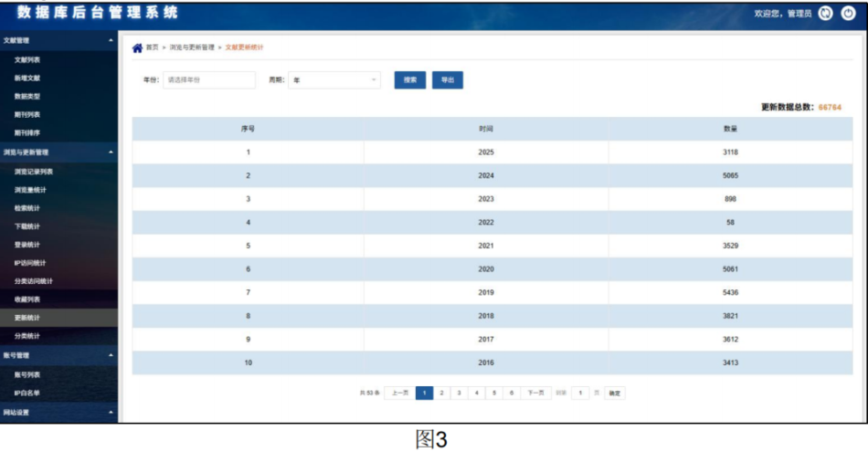Click the 浏览与更新管理 breadcrumb link

[192, 47]
